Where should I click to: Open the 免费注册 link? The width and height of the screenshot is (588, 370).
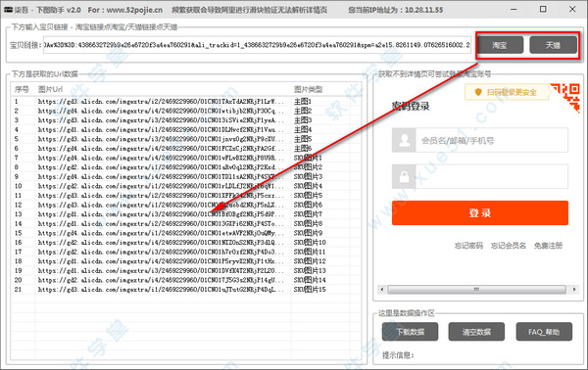[548, 246]
